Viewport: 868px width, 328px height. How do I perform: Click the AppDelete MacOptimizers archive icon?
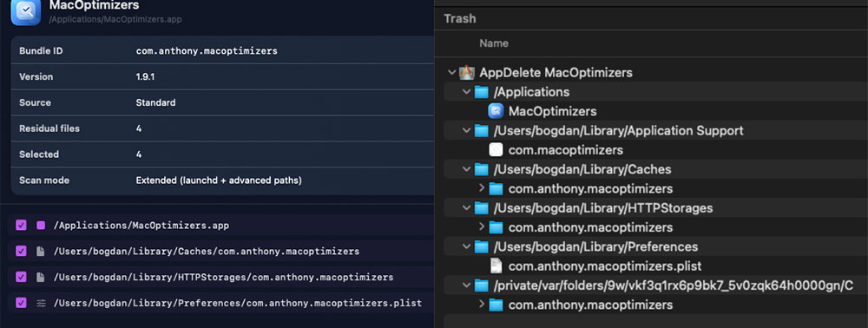click(467, 73)
